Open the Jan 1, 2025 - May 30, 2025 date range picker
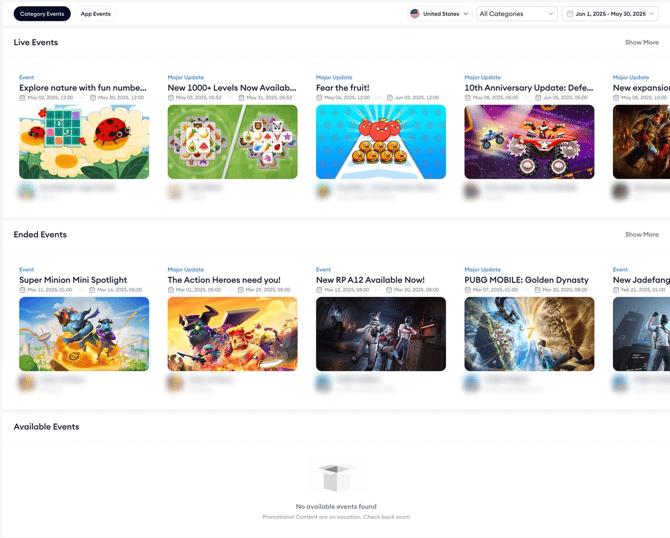The image size is (670, 538). click(x=610, y=14)
